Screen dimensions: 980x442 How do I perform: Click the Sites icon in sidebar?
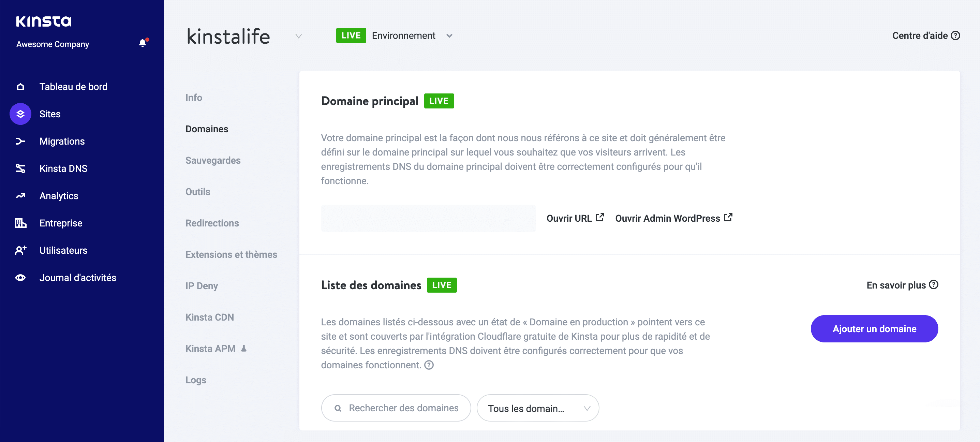point(20,113)
